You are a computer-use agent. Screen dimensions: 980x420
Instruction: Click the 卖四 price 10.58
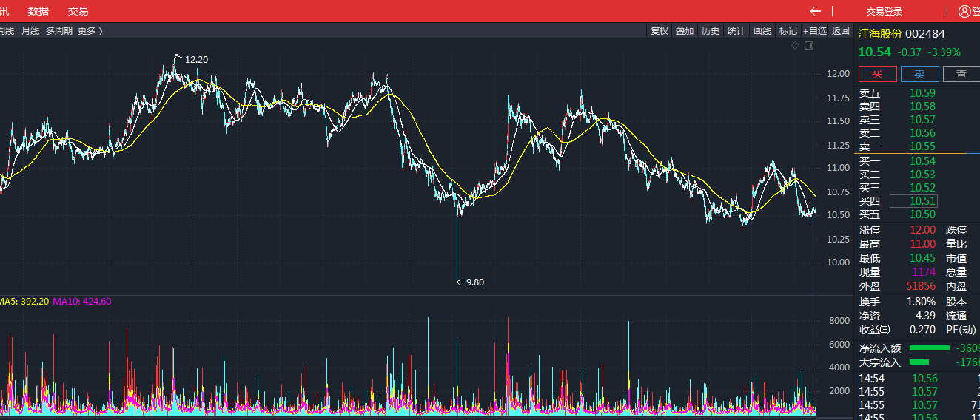click(923, 106)
